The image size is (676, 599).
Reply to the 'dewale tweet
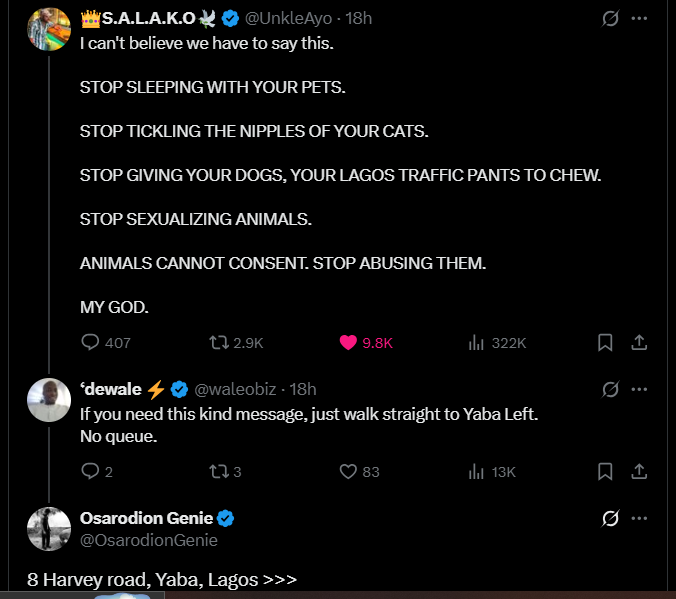[x=90, y=471]
